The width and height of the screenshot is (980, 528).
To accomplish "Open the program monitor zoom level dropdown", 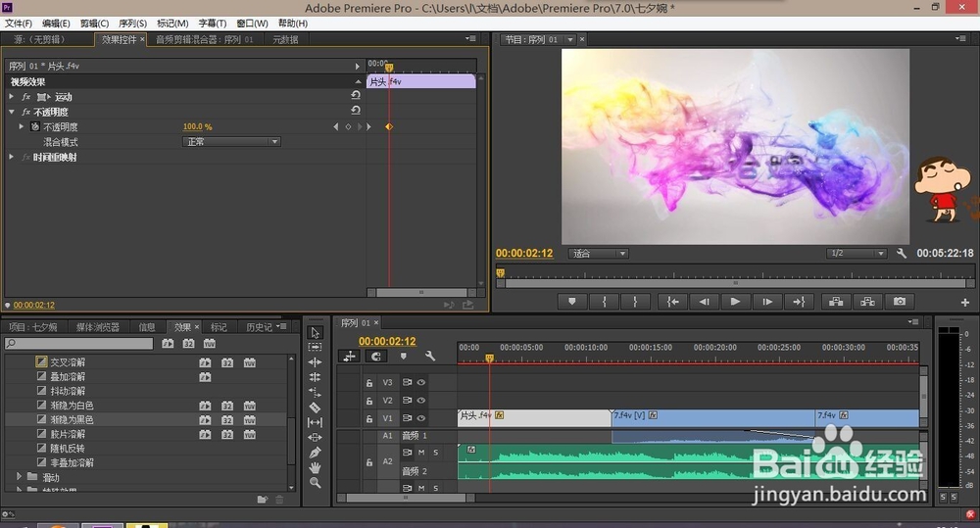I will tap(598, 253).
